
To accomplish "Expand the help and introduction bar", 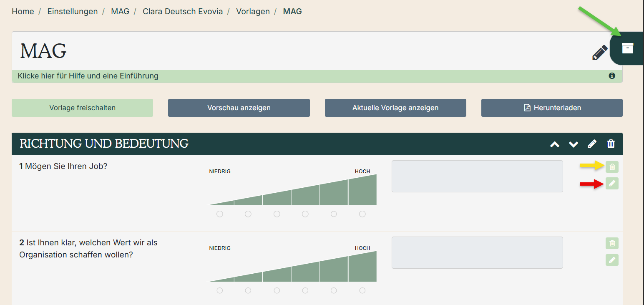I will tap(88, 76).
